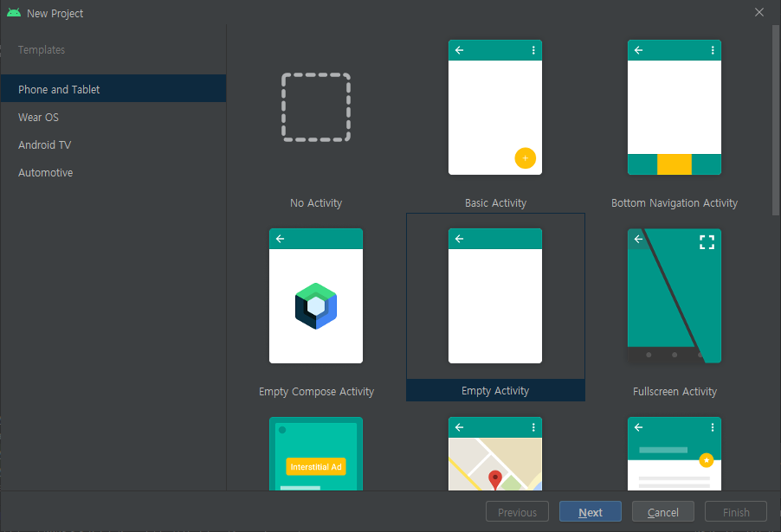Choose the Fullscreen Activity template thumbnail
The image size is (781, 532).
(674, 296)
